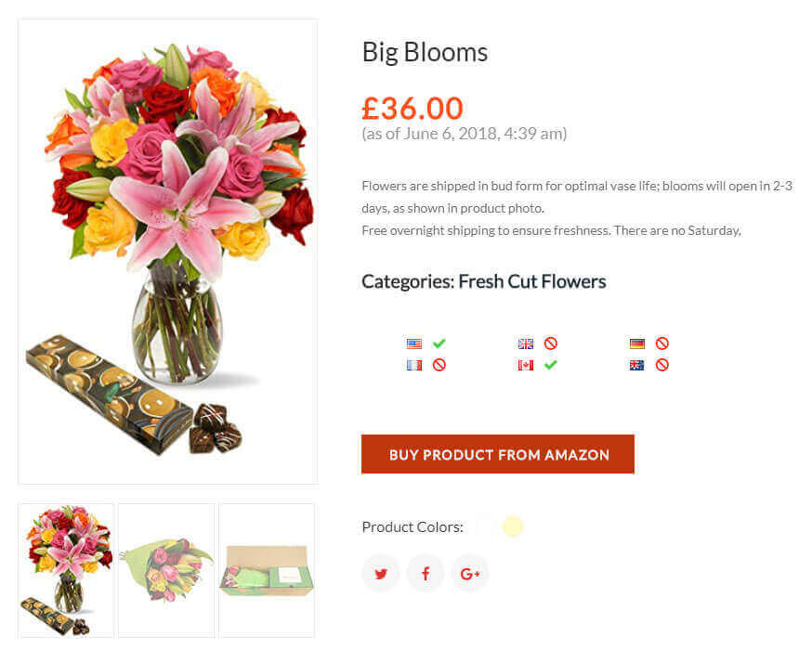
Task: Select the pale yellow product color swatch
Action: click(x=513, y=526)
